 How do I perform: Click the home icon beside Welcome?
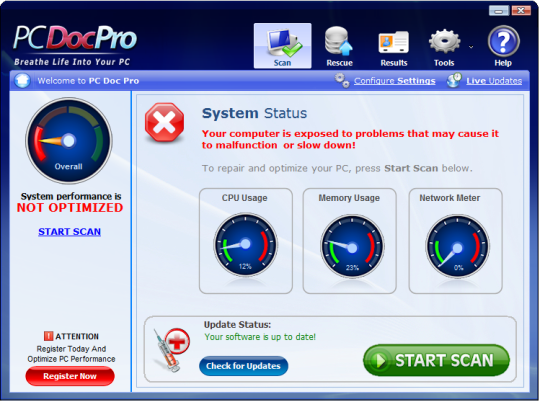(23, 81)
